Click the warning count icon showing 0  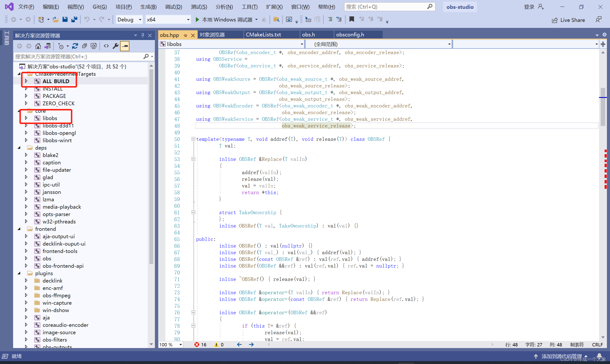tap(216, 345)
